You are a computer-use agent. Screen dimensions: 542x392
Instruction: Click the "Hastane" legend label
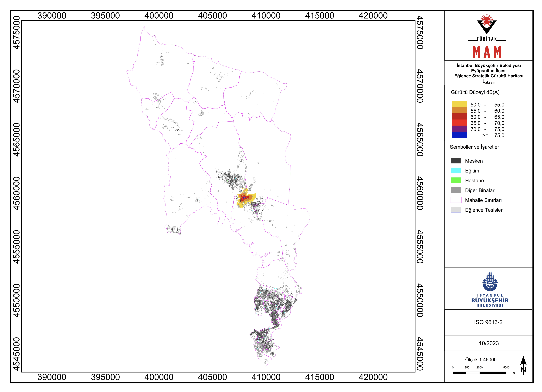474,181
